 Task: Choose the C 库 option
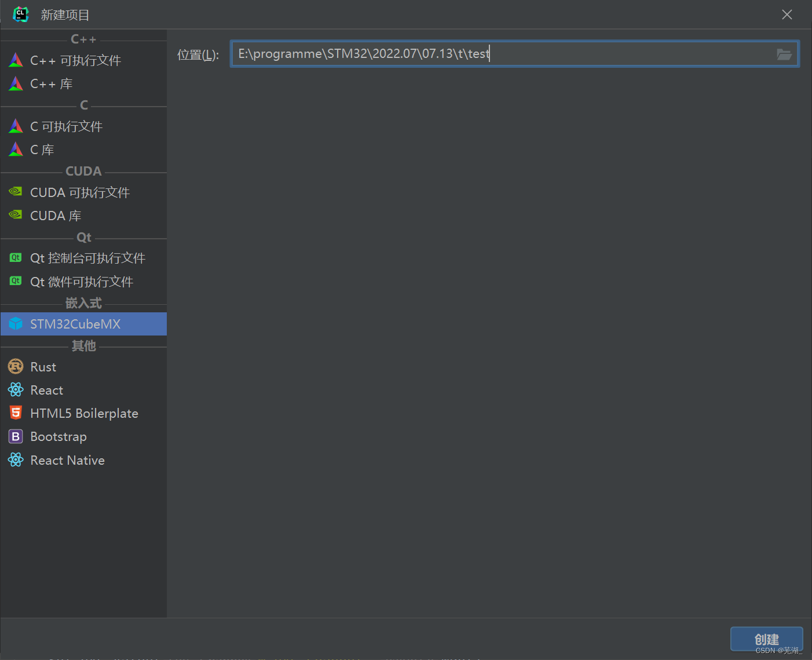coord(83,149)
